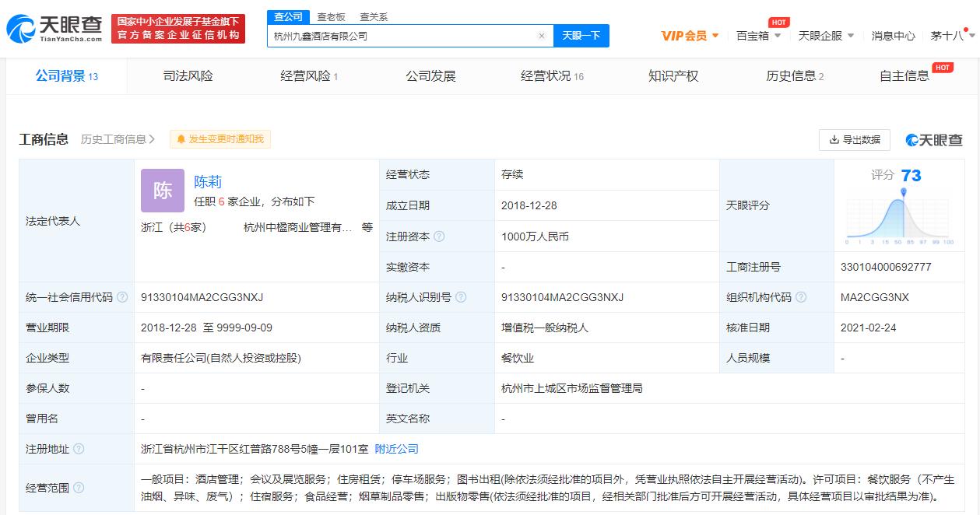Click the 发生变更时通知我 notification button

pyautogui.click(x=220, y=139)
